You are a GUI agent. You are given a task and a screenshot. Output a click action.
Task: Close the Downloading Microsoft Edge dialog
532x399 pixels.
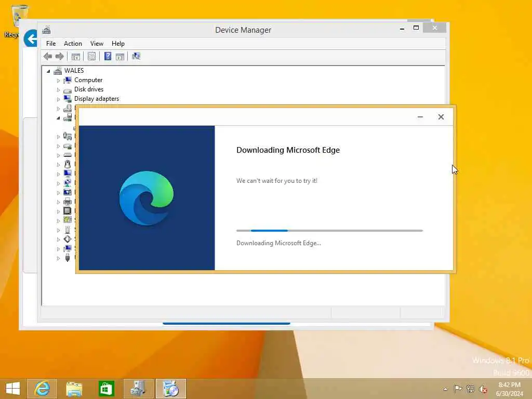point(441,117)
